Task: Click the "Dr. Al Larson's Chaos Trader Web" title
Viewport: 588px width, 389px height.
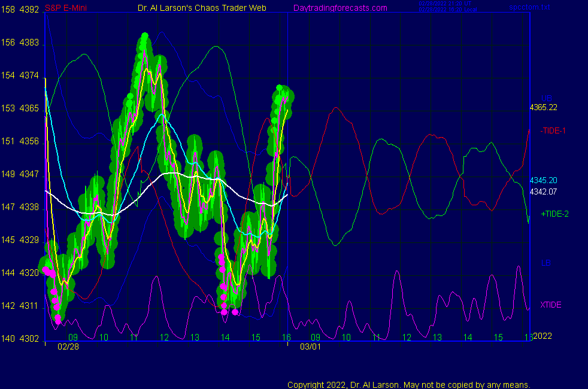Action: (x=202, y=8)
